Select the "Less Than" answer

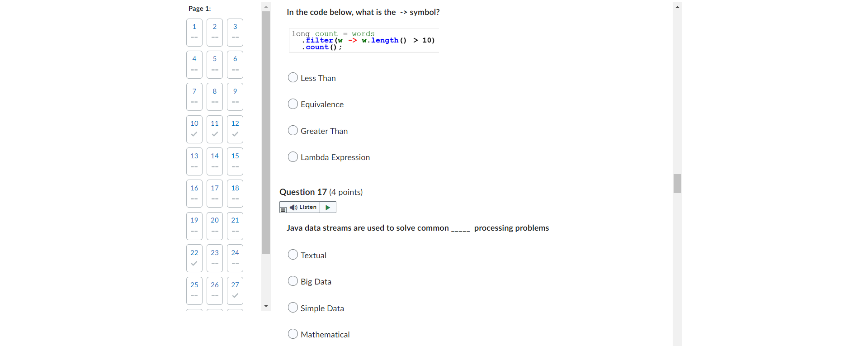point(292,77)
